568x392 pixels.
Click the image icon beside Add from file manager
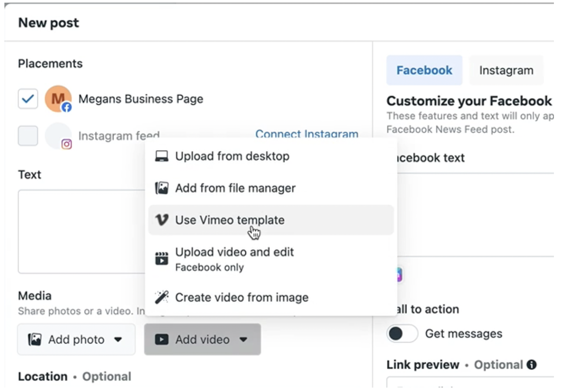pyautogui.click(x=162, y=189)
